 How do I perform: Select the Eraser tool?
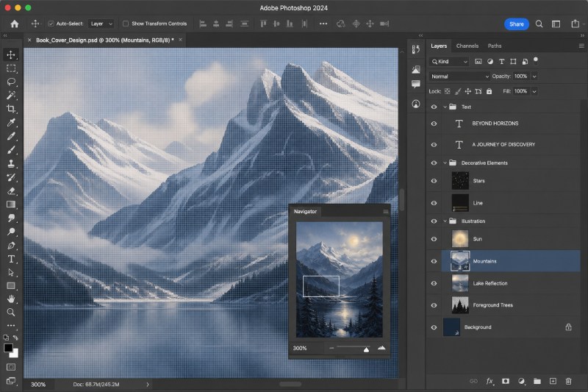[x=11, y=191]
